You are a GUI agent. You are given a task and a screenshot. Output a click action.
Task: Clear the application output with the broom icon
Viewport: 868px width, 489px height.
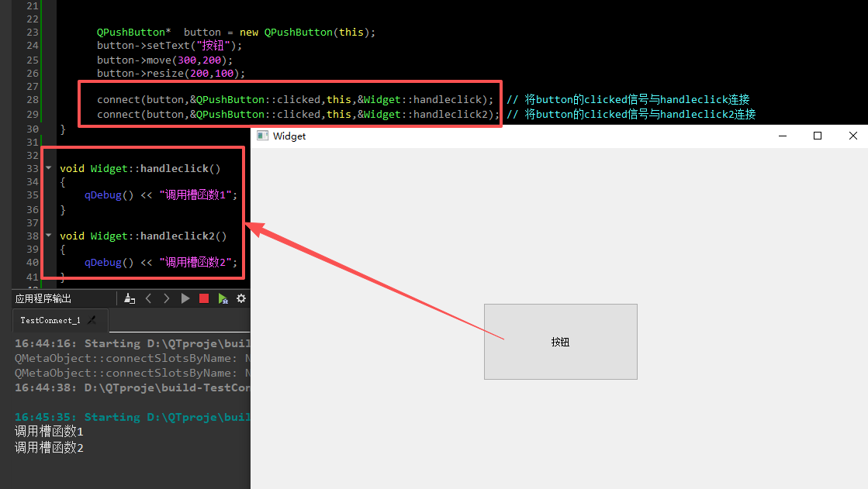[x=130, y=298]
